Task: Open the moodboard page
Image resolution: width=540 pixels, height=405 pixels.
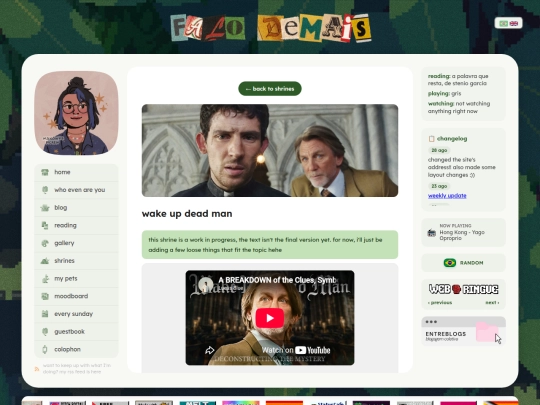Action: [76, 296]
